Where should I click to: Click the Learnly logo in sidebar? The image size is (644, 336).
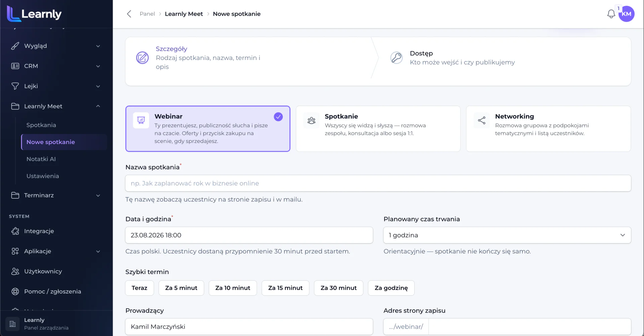pyautogui.click(x=34, y=14)
